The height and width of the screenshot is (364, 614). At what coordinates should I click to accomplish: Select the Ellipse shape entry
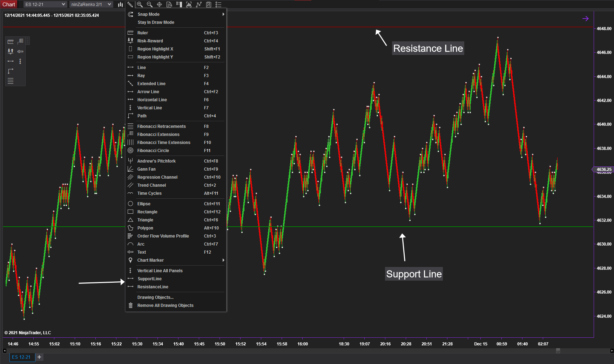click(x=176, y=204)
